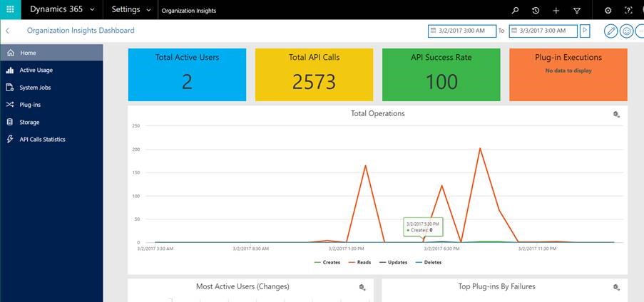Open API Calls Statistics section
The height and width of the screenshot is (302, 644).
pyautogui.click(x=42, y=140)
